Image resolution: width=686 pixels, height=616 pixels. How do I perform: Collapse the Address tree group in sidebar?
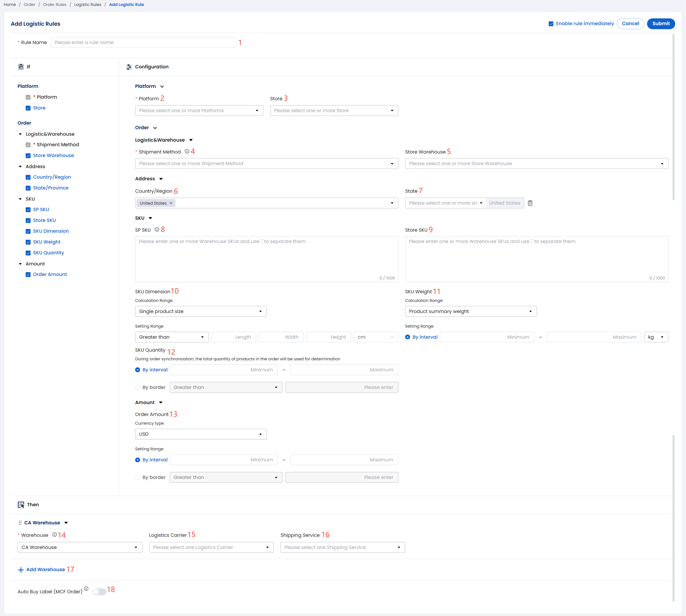click(x=20, y=167)
